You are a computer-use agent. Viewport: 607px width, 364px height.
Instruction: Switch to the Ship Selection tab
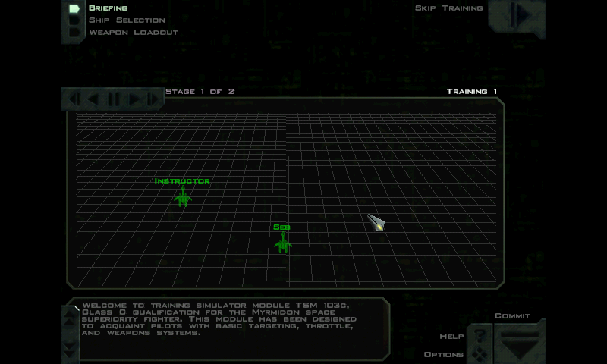(x=127, y=20)
